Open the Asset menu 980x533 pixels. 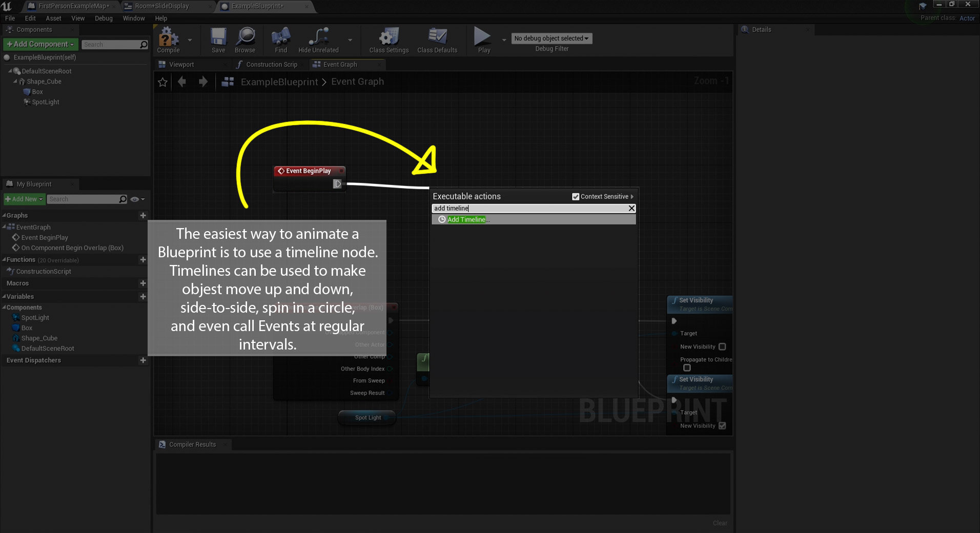(x=53, y=18)
